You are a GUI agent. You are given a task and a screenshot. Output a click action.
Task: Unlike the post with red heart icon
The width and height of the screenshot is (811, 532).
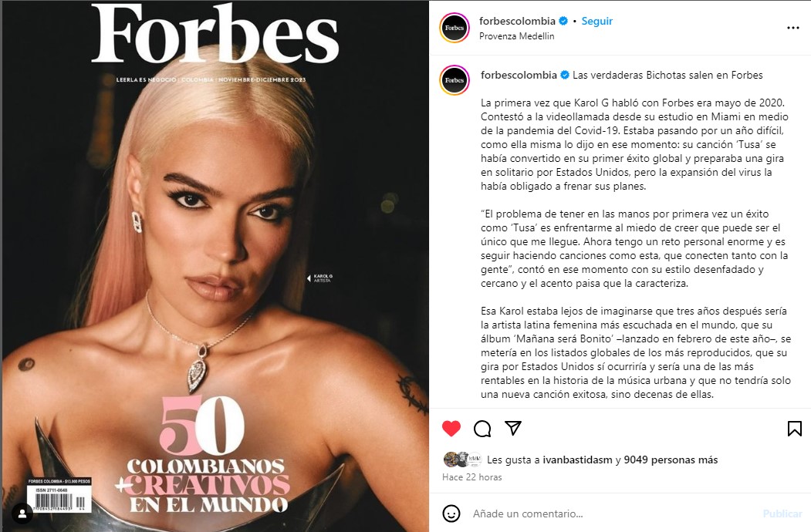[451, 428]
